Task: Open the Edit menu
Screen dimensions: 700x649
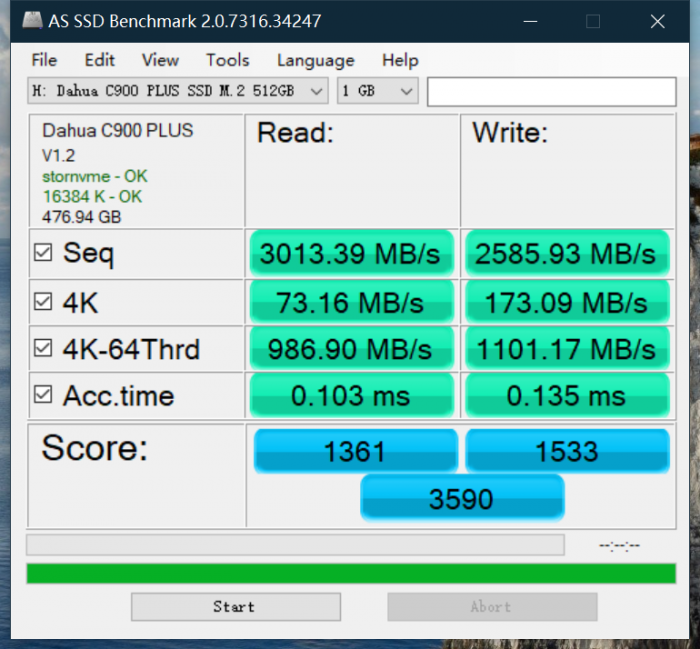Action: tap(99, 60)
